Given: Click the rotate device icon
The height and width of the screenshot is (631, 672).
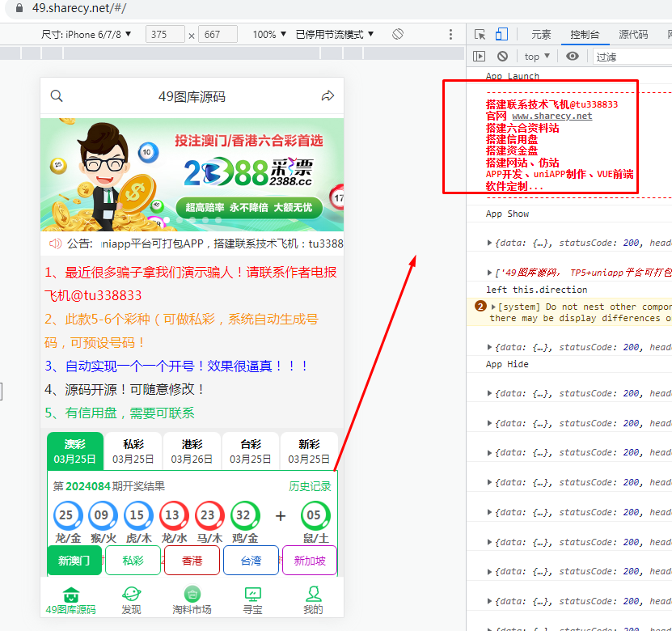Looking at the screenshot, I should (398, 34).
